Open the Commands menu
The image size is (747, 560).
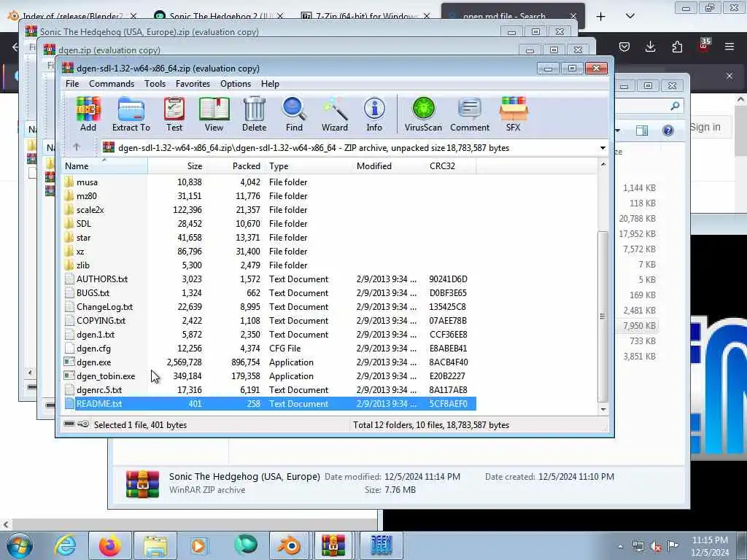(112, 84)
